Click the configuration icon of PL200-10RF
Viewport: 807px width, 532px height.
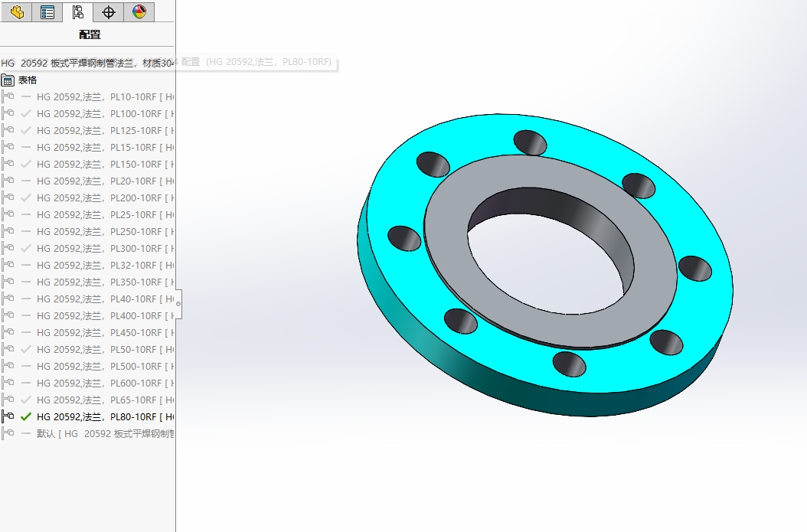click(8, 197)
